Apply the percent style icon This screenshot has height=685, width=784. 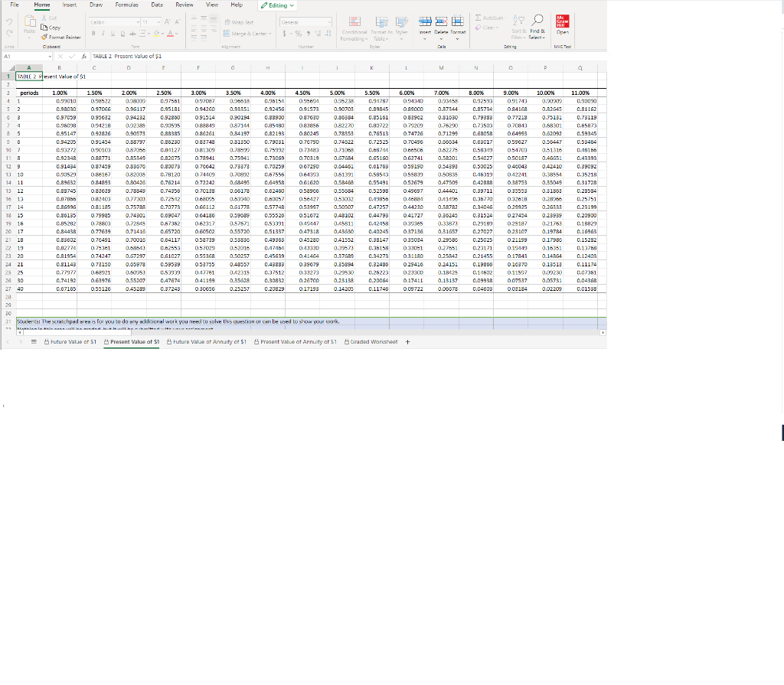[299, 34]
